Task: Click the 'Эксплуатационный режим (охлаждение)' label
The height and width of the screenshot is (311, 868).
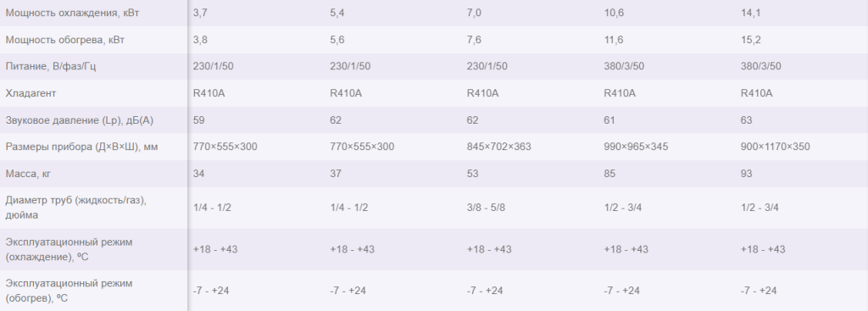Action: (x=70, y=249)
